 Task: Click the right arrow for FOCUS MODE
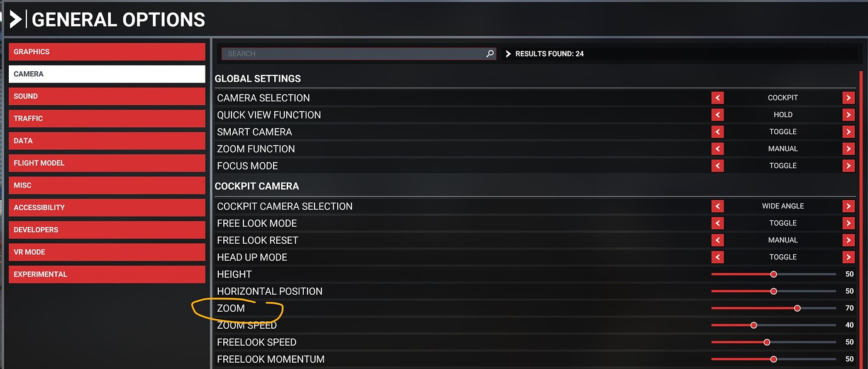point(849,166)
